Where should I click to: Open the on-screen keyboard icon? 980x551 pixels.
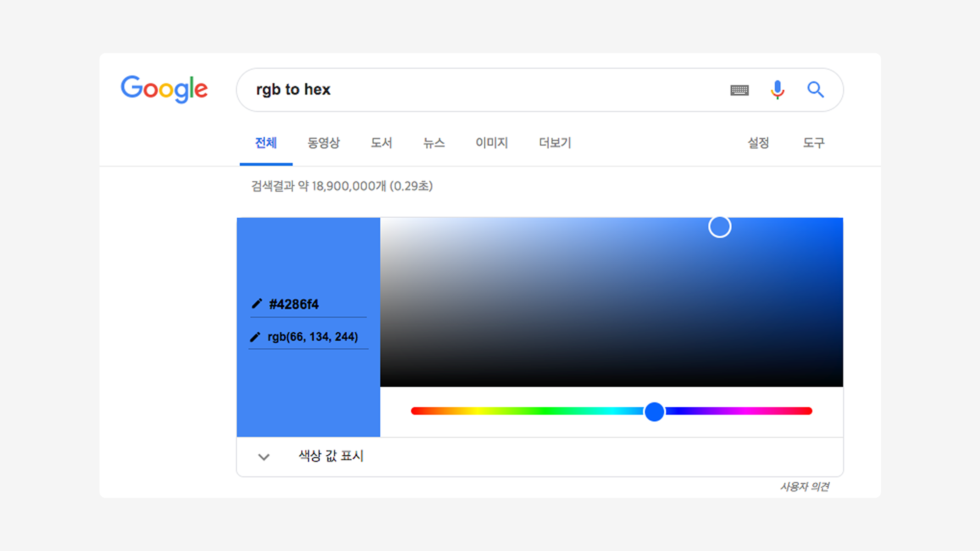point(739,90)
